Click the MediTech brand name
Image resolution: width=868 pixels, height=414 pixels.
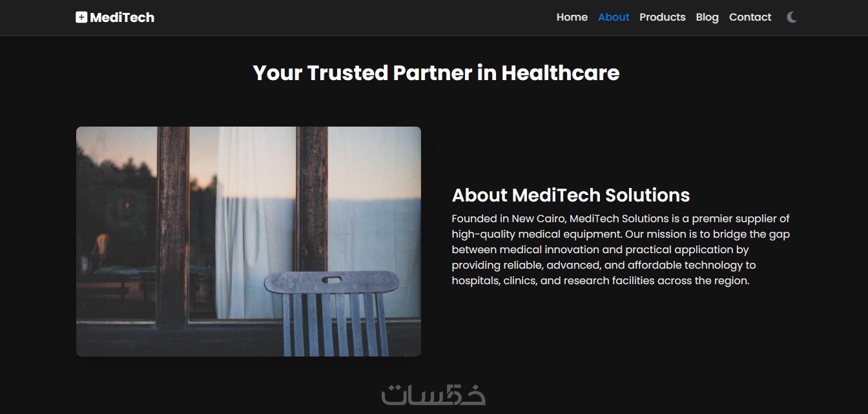(x=122, y=17)
